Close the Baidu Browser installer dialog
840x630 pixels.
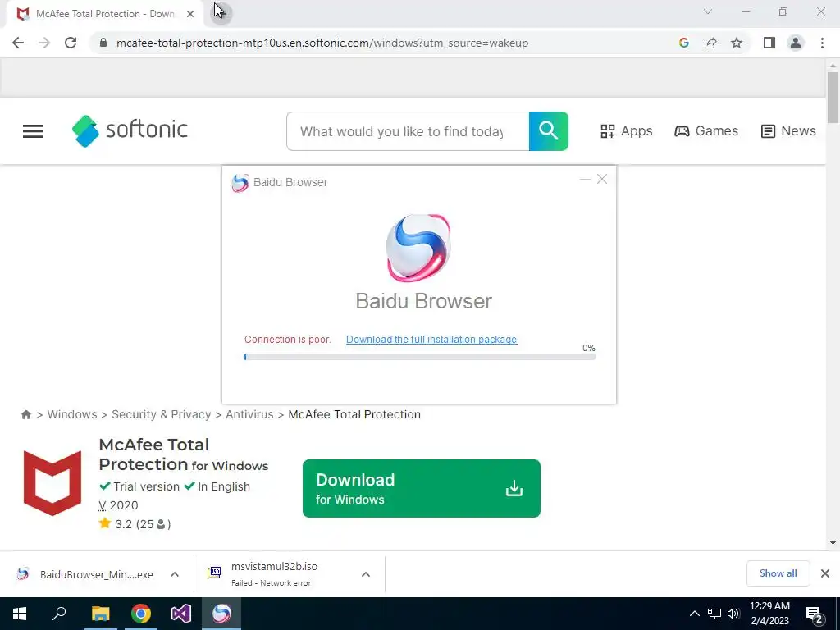pos(602,179)
